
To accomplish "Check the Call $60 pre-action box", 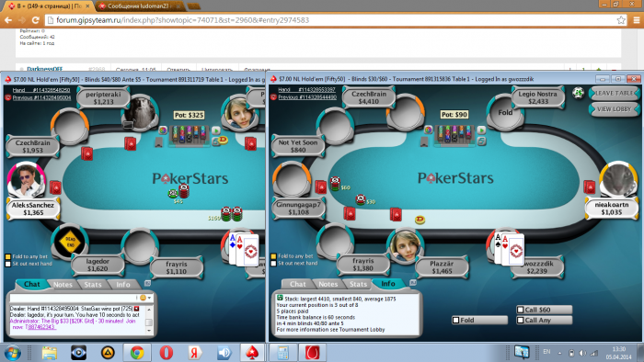I will 521,310.
